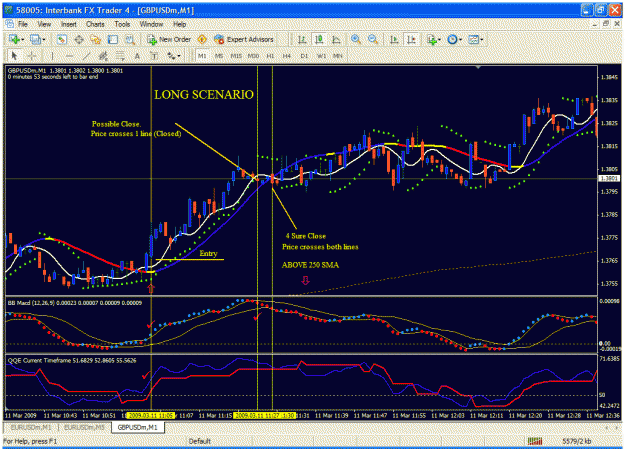This screenshot has width=625, height=449.
Task: Zoom in on the chart
Action: (356, 39)
